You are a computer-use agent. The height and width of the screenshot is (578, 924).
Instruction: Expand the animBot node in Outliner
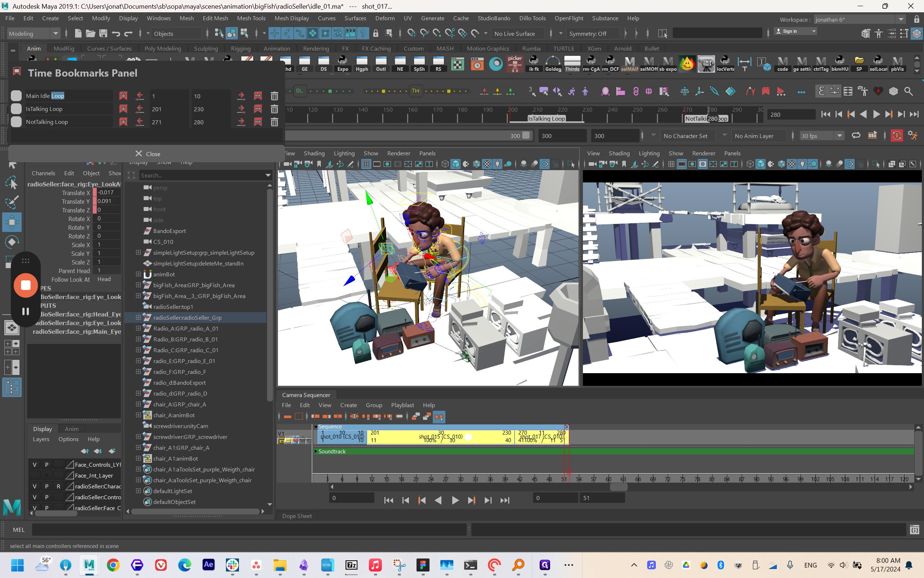point(138,274)
